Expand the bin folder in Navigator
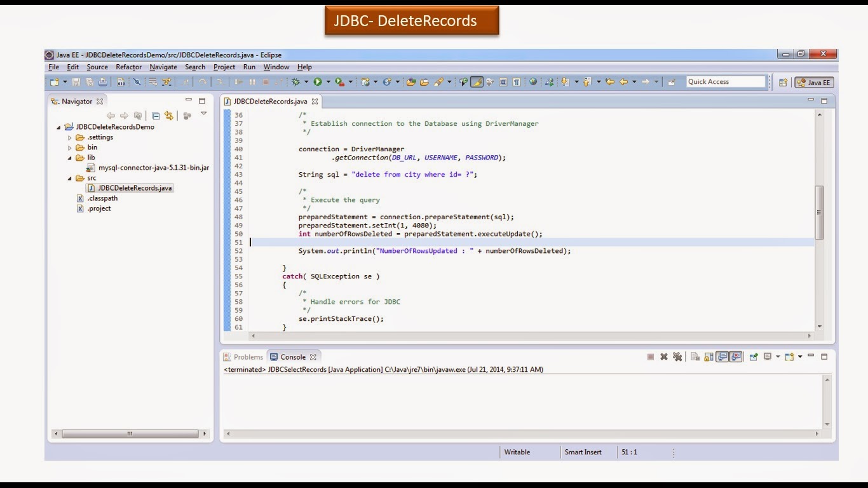Viewport: 868px width, 488px height. [x=70, y=147]
